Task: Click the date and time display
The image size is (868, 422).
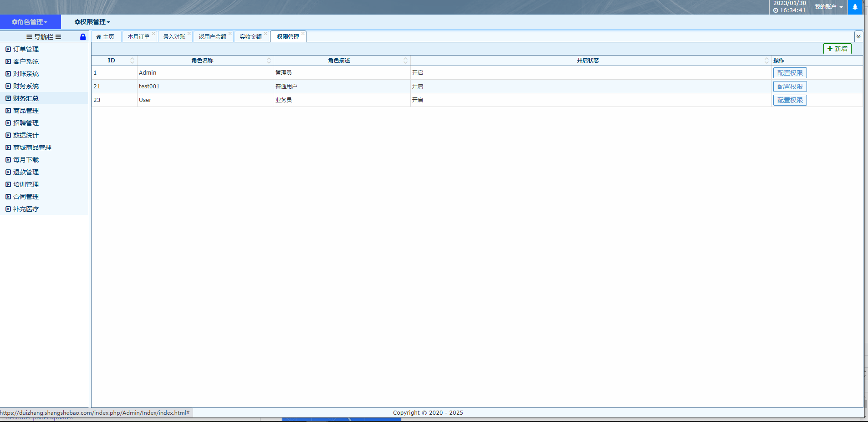Action: (x=790, y=7)
